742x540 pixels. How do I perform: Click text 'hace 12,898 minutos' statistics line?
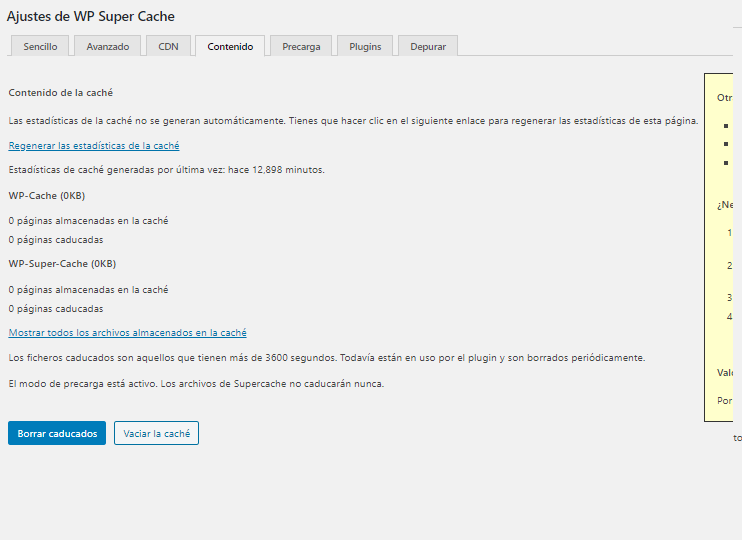click(167, 169)
